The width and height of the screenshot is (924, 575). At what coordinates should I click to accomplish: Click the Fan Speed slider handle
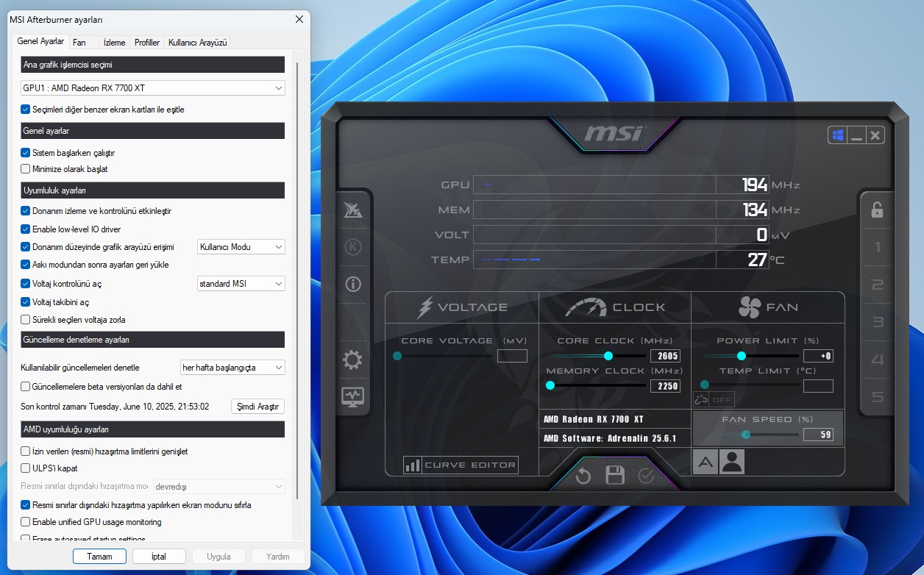[x=746, y=435]
